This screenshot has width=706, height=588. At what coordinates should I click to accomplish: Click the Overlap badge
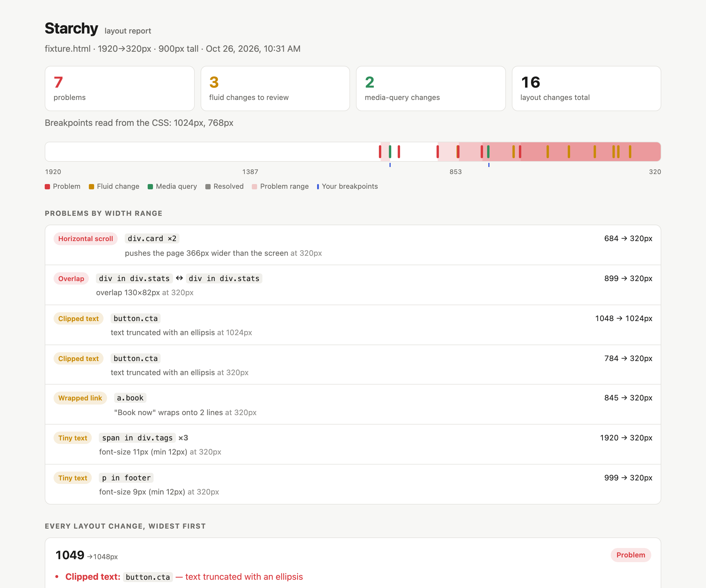pos(71,278)
